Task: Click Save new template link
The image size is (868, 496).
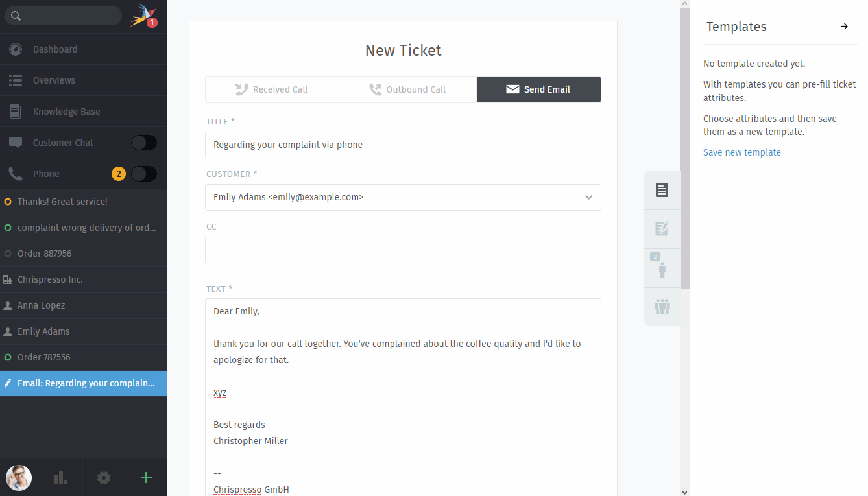Action: tap(742, 152)
